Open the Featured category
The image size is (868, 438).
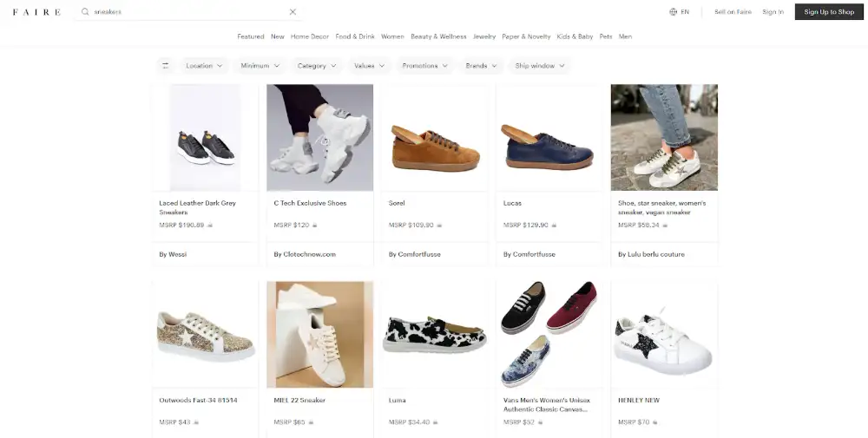click(x=251, y=36)
